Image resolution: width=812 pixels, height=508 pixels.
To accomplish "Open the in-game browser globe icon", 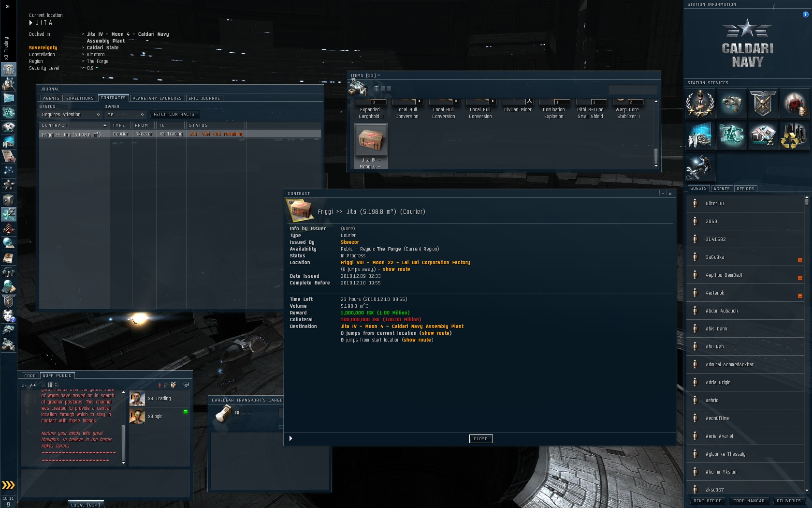I will pyautogui.click(x=8, y=243).
